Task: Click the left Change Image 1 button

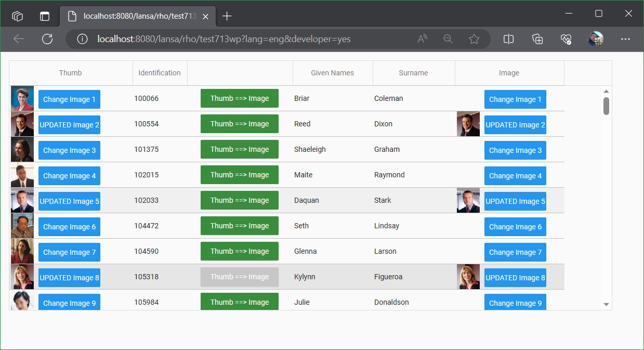Action: click(69, 99)
